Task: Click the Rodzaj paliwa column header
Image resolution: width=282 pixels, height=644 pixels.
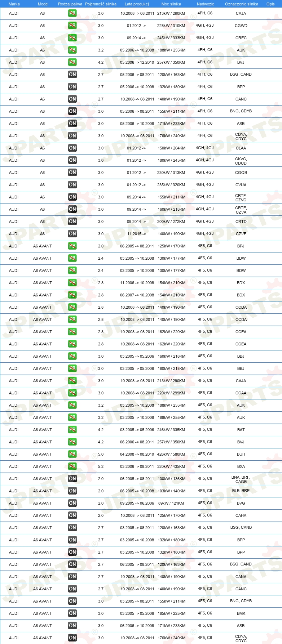Action: tap(70, 4)
